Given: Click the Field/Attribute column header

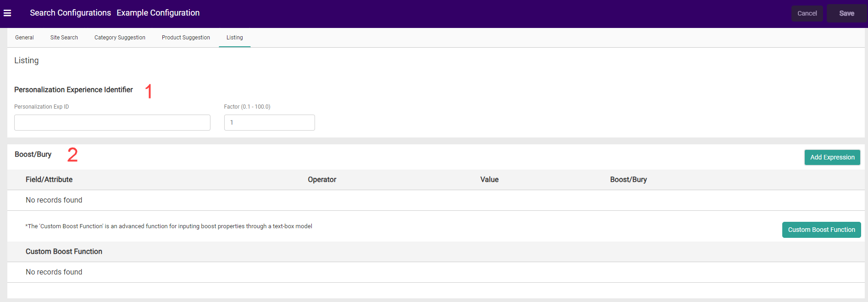Looking at the screenshot, I should point(49,180).
